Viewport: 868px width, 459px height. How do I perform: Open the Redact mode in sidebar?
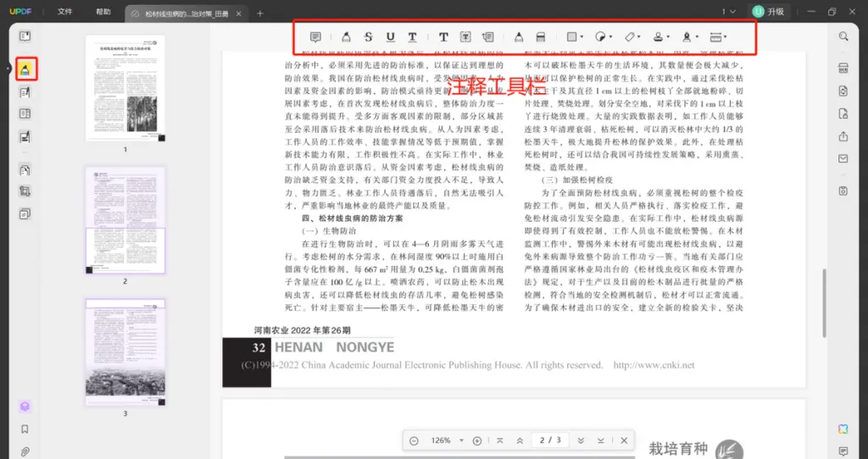pos(25,136)
